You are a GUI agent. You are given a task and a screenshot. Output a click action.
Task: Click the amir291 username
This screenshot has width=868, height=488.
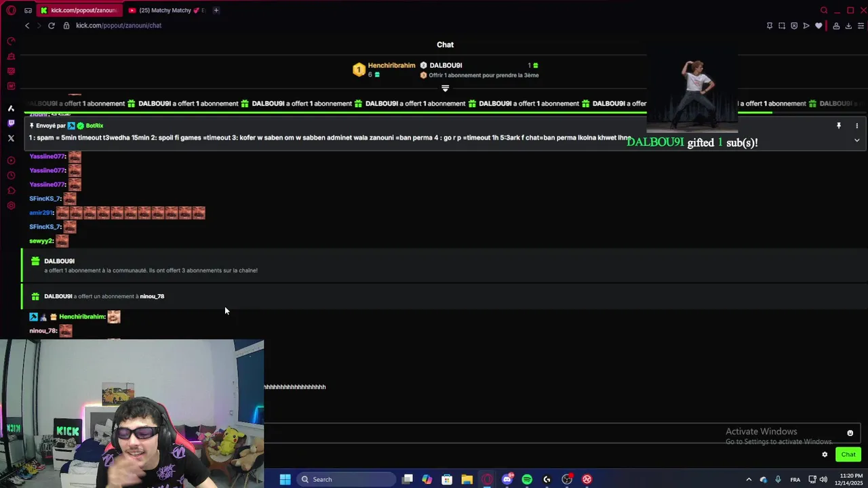[x=41, y=213]
